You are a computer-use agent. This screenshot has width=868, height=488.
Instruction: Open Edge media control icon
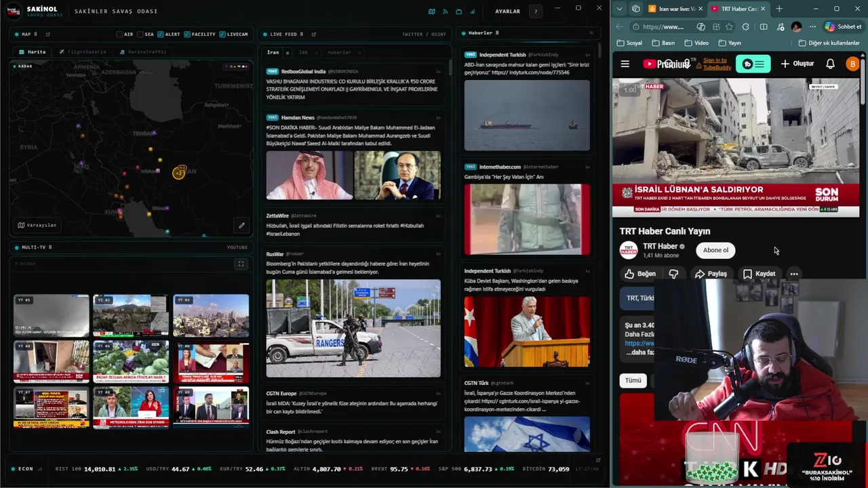click(x=780, y=26)
